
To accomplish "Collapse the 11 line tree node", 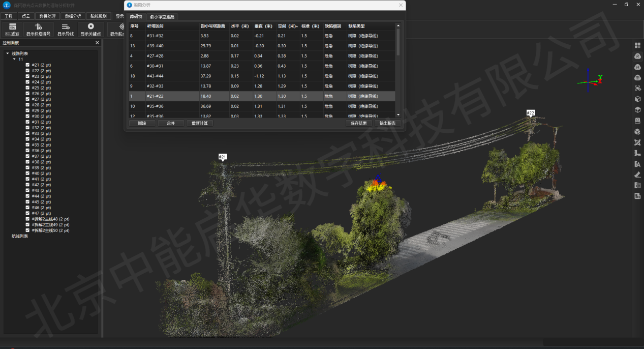I will pyautogui.click(x=14, y=59).
